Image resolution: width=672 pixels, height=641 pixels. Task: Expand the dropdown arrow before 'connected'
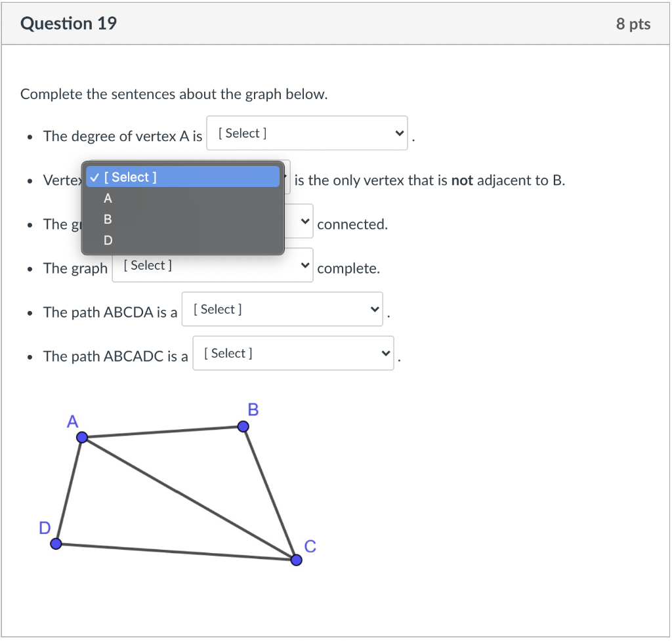(304, 222)
